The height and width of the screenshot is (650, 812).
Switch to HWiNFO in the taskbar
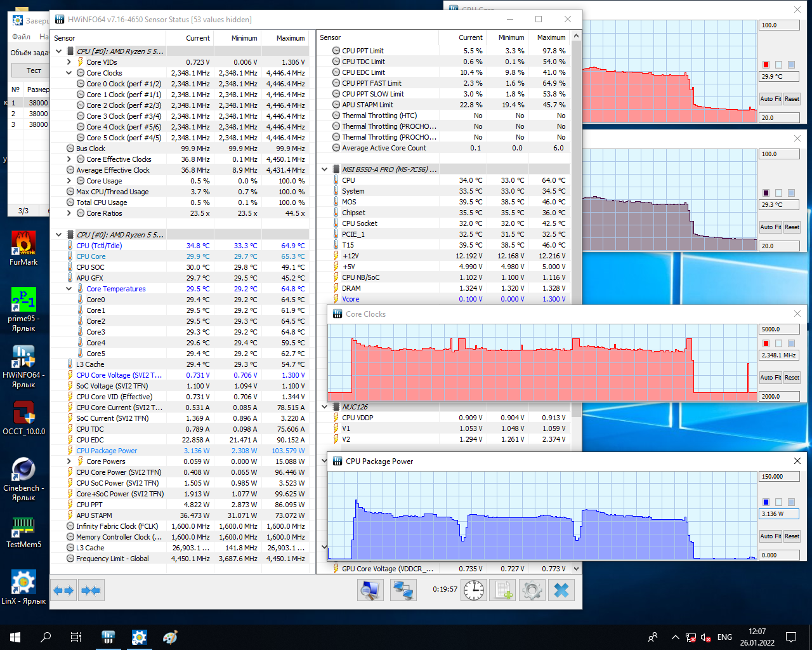click(x=108, y=637)
